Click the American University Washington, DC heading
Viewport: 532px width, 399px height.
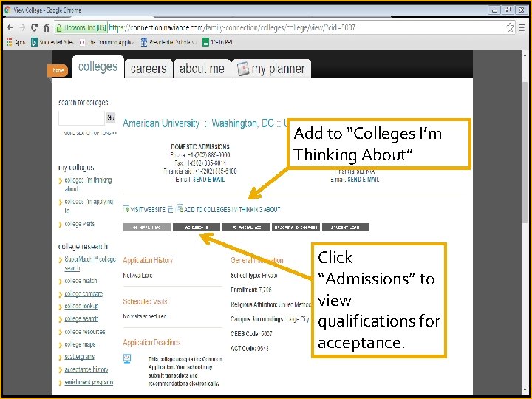coord(204,123)
